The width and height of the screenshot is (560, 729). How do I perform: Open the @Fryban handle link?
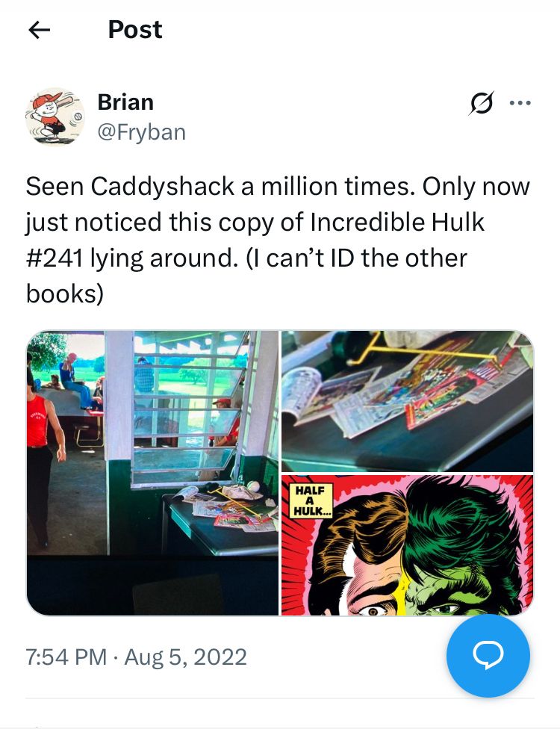(x=142, y=132)
